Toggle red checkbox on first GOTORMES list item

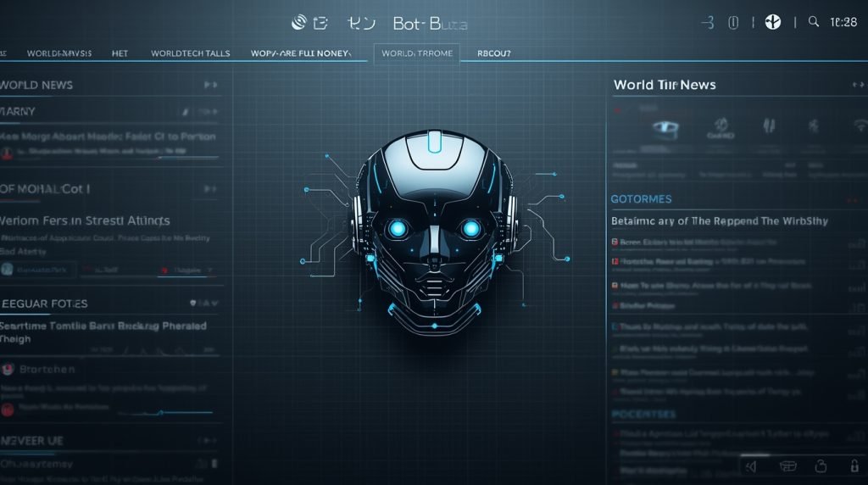(x=615, y=242)
